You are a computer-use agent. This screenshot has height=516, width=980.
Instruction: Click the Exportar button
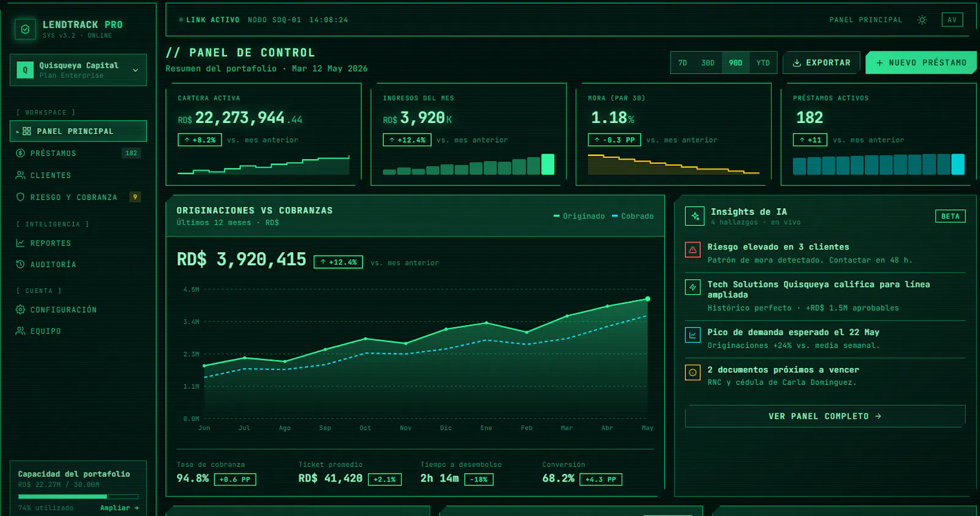(x=821, y=63)
